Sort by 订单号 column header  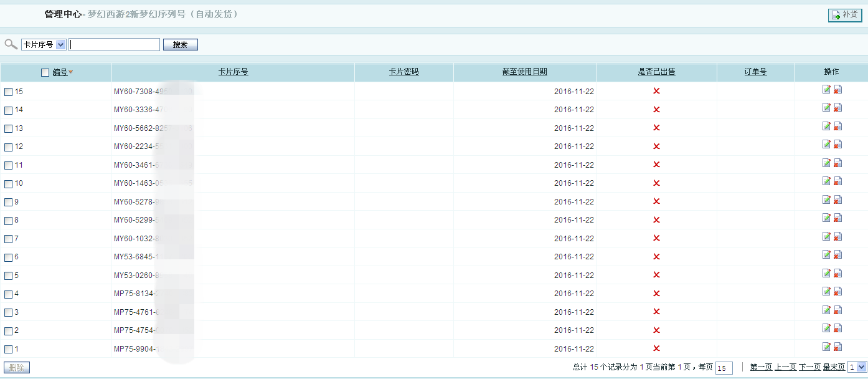(x=755, y=72)
